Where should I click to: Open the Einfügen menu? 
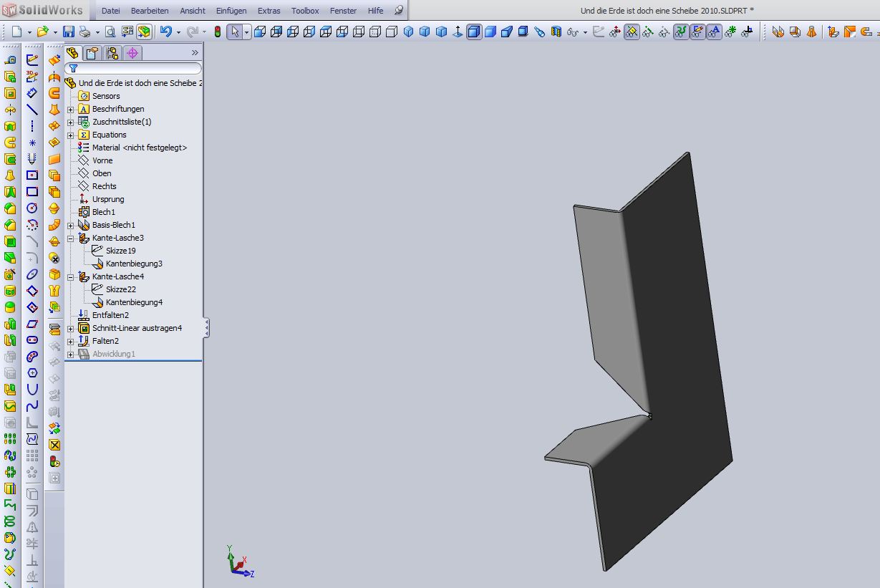(x=231, y=11)
